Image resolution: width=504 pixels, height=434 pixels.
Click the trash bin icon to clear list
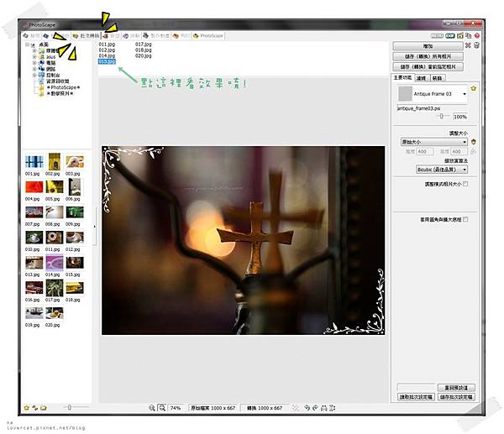(476, 45)
